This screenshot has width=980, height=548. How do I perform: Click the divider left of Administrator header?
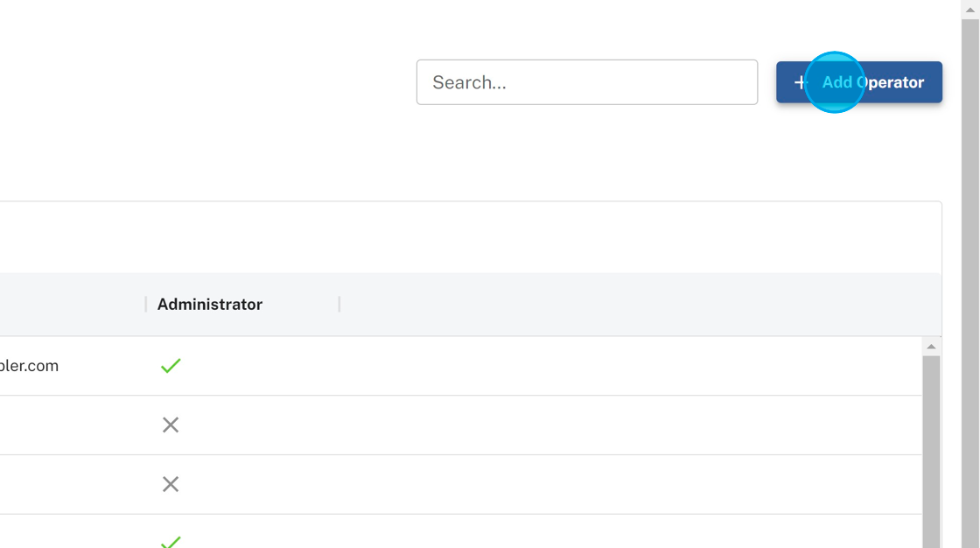146,305
